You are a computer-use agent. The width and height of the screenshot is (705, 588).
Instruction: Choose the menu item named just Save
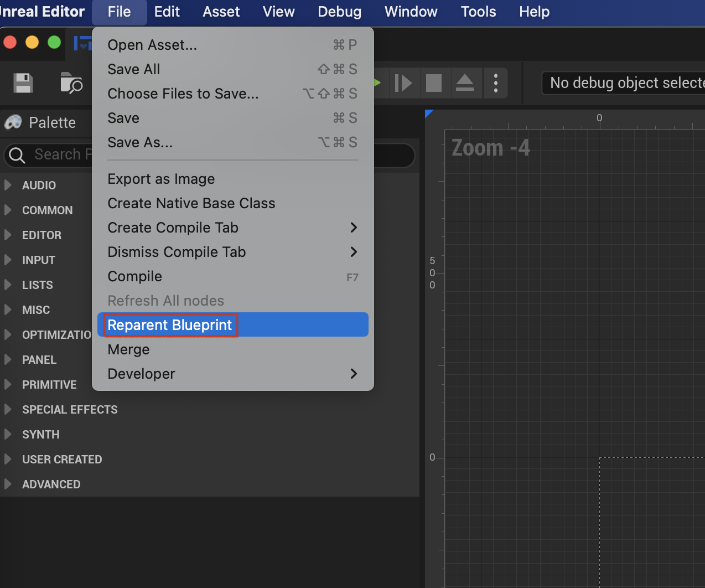[x=232, y=118]
